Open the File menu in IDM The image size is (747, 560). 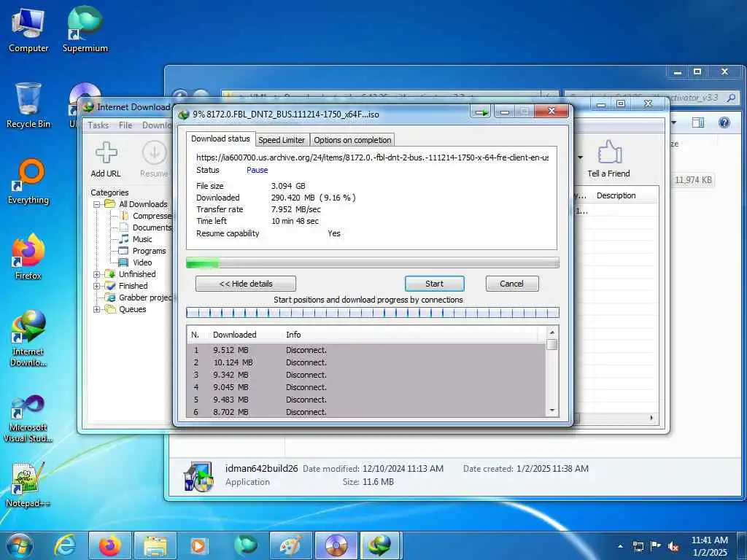click(125, 125)
